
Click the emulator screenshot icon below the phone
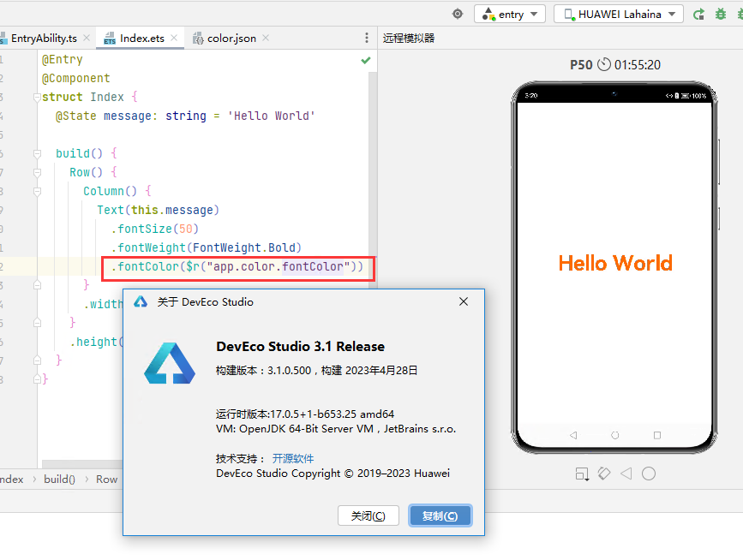(x=582, y=474)
